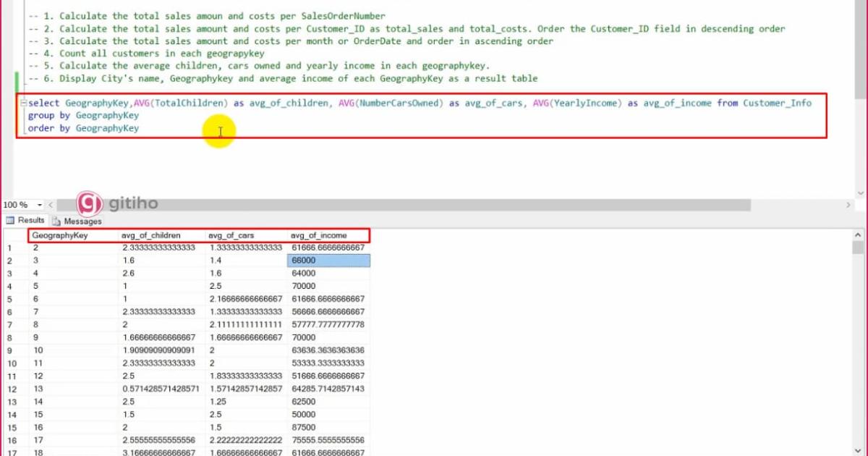868x456 pixels.
Task: Click the Messages tab icon
Action: pyautogui.click(x=56, y=221)
